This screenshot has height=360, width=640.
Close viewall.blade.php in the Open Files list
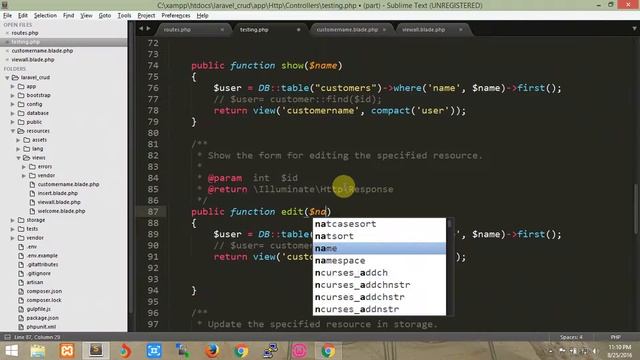pos(7,60)
